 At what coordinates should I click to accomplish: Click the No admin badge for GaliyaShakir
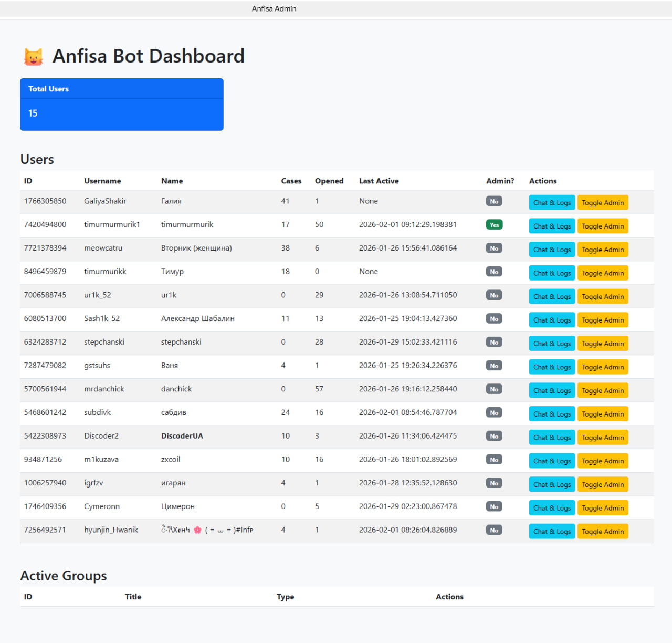pyautogui.click(x=494, y=201)
